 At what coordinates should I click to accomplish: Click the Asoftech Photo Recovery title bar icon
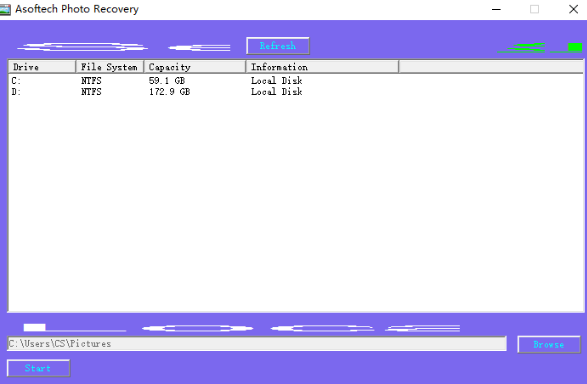pos(5,9)
